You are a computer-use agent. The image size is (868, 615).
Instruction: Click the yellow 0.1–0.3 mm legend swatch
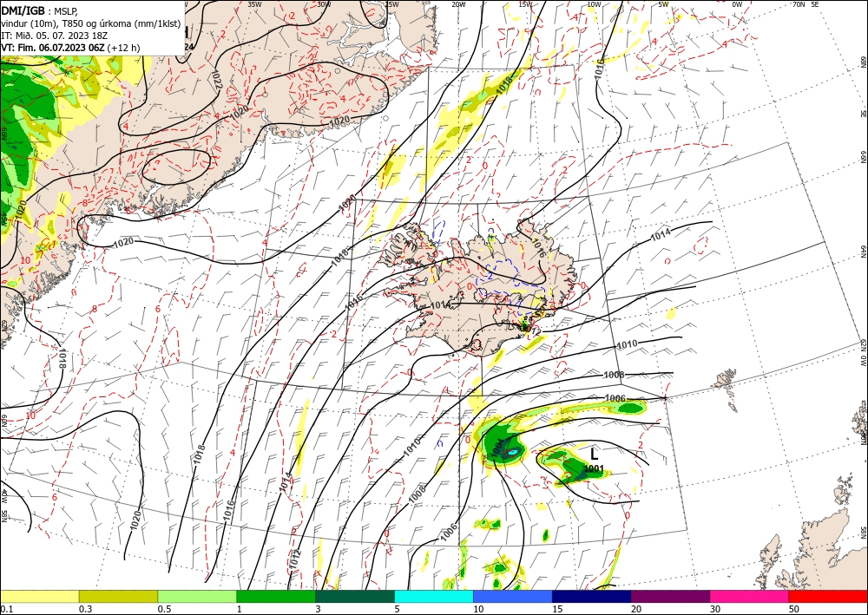(39, 596)
